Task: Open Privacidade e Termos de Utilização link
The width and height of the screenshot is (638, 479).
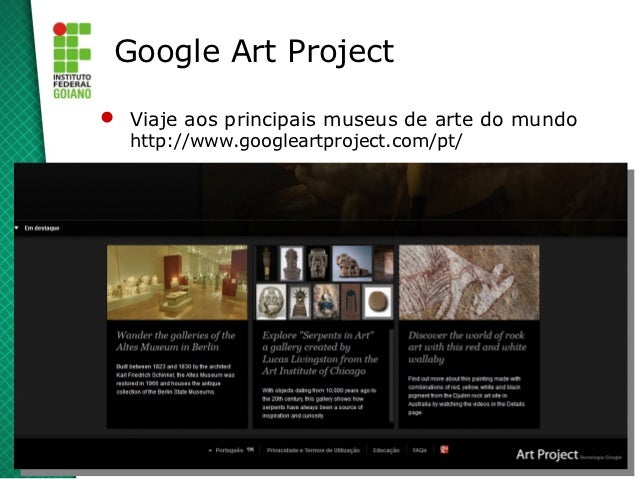Action: [x=313, y=450]
